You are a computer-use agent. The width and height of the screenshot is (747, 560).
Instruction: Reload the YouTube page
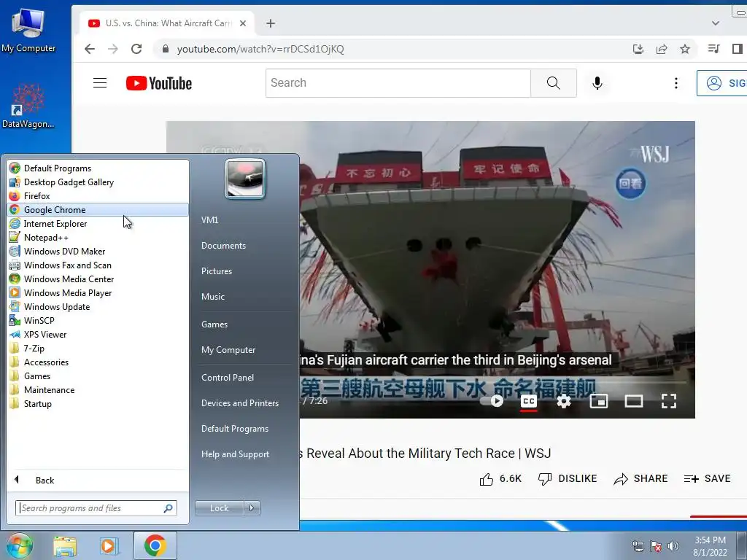click(x=136, y=49)
